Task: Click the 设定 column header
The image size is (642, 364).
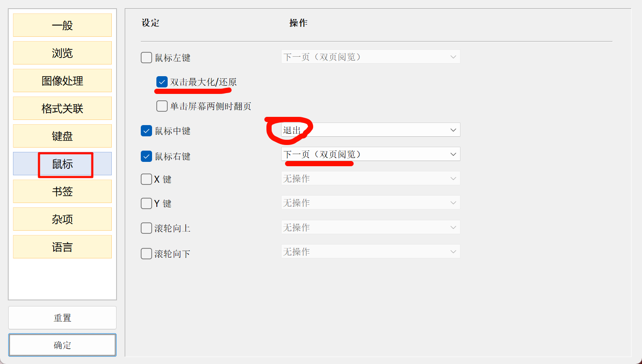Action: tap(151, 23)
